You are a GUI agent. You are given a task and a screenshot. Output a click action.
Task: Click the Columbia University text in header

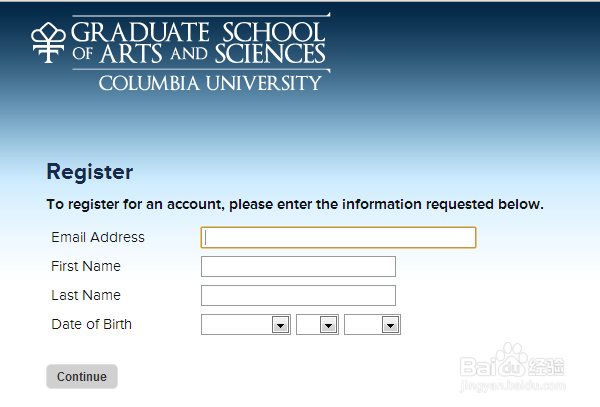tap(210, 83)
